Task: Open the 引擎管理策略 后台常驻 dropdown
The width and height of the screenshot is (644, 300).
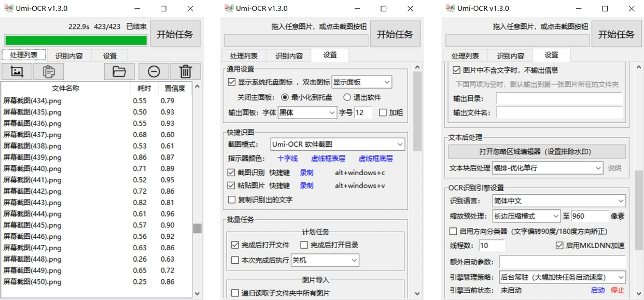Action: 563,277
